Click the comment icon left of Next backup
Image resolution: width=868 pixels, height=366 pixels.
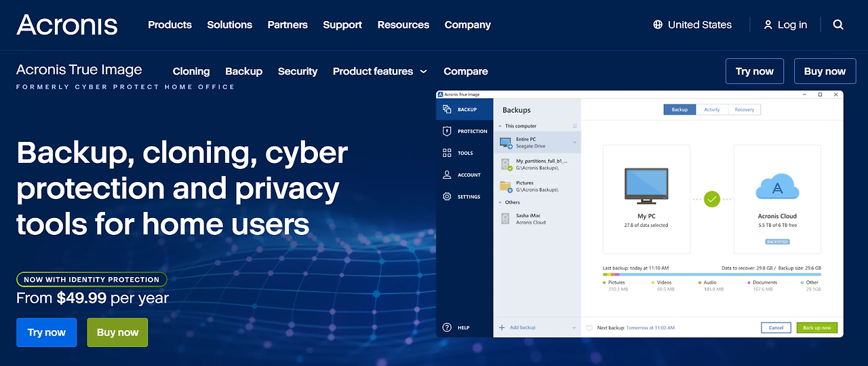point(589,327)
